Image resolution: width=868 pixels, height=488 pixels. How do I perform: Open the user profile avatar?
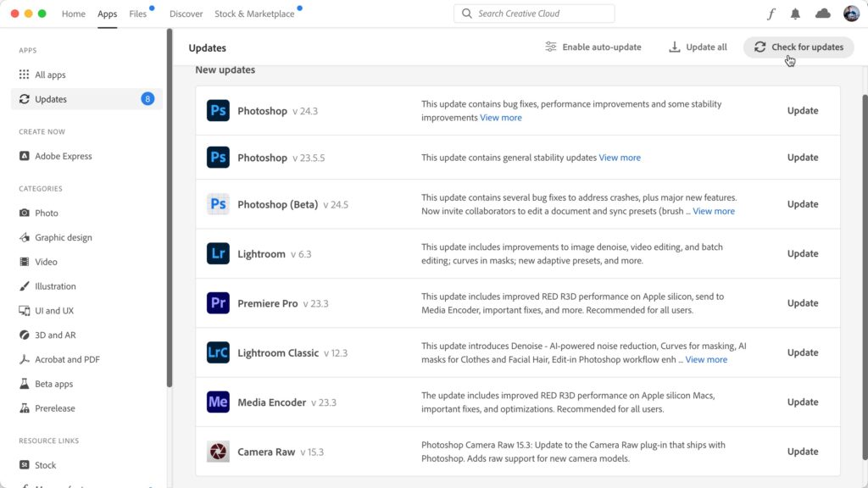click(851, 14)
